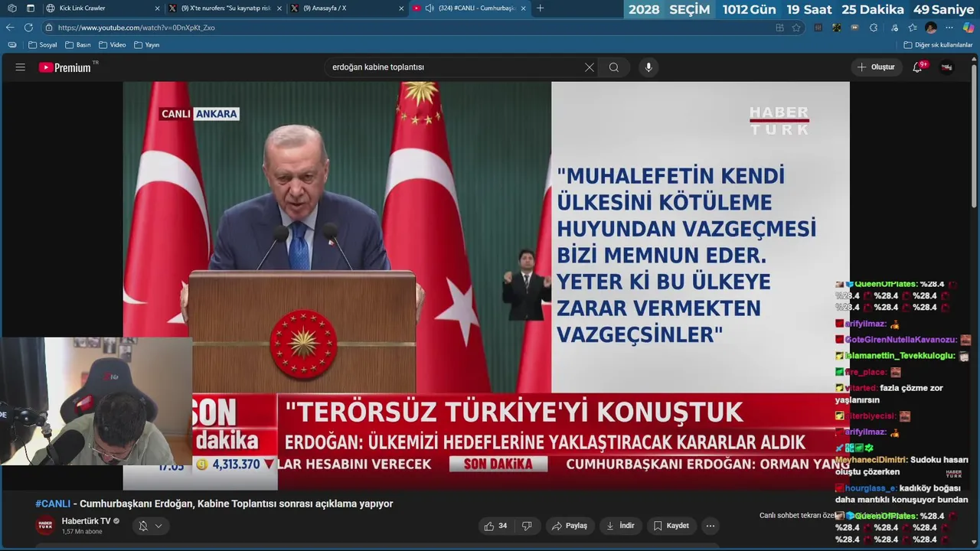Click İndir download button

(620, 526)
